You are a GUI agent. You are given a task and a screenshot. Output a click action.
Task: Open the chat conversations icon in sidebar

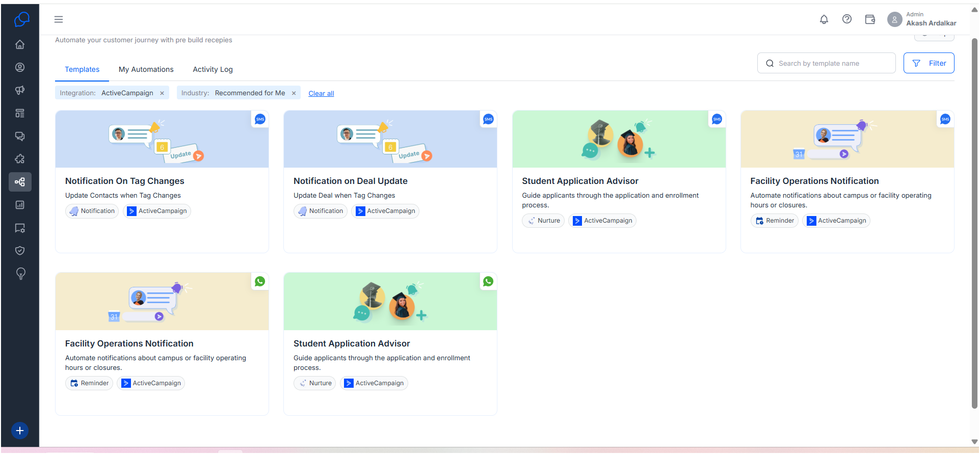[x=20, y=136]
